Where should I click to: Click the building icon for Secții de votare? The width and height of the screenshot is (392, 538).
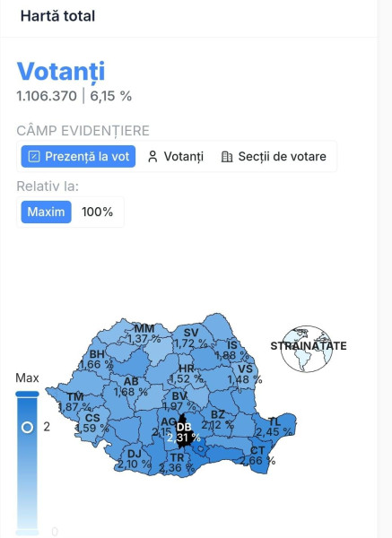click(227, 156)
